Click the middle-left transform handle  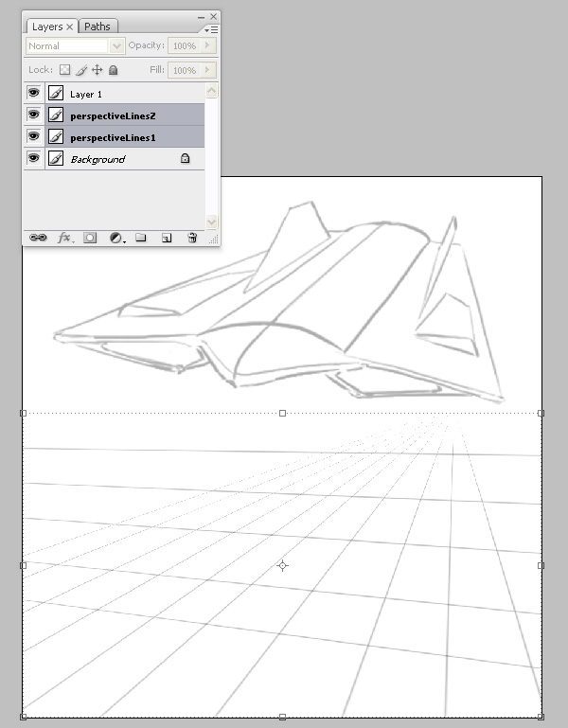24,565
